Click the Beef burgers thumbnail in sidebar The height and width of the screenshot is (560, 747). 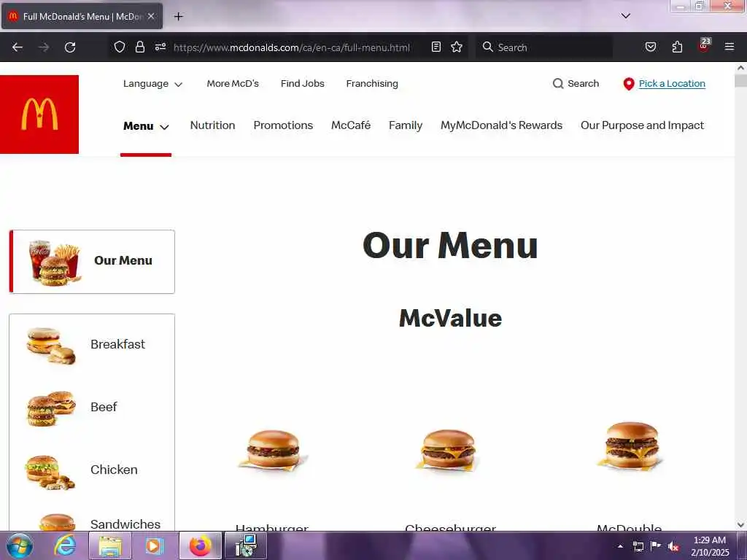(51, 408)
